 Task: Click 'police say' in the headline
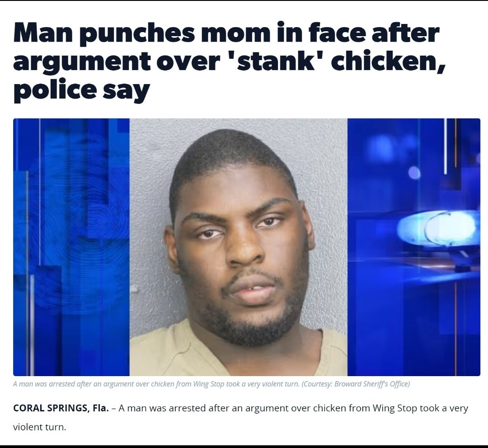click(x=81, y=90)
